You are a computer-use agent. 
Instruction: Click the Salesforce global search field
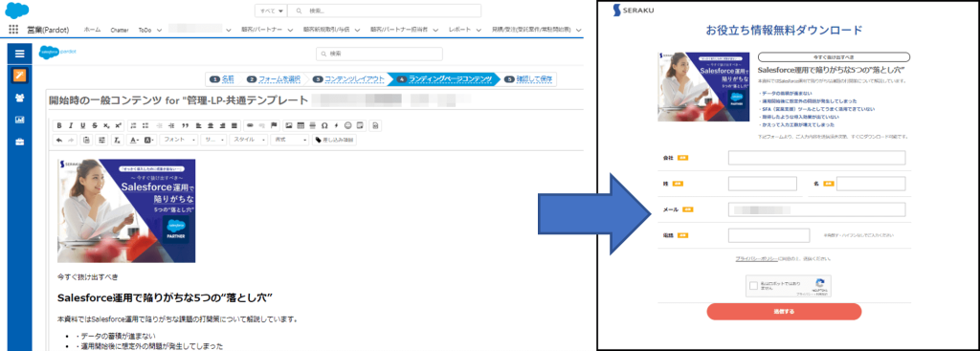(385, 11)
